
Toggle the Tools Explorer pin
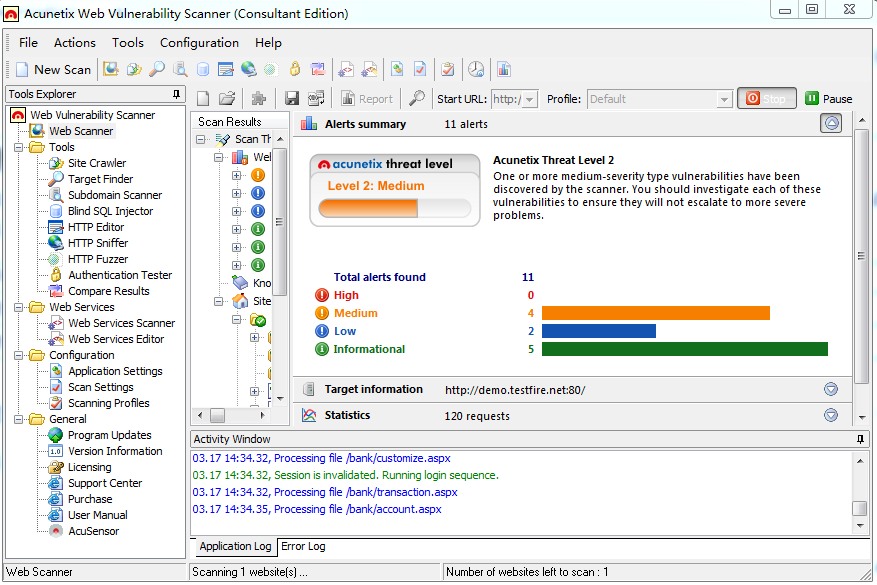coord(177,94)
